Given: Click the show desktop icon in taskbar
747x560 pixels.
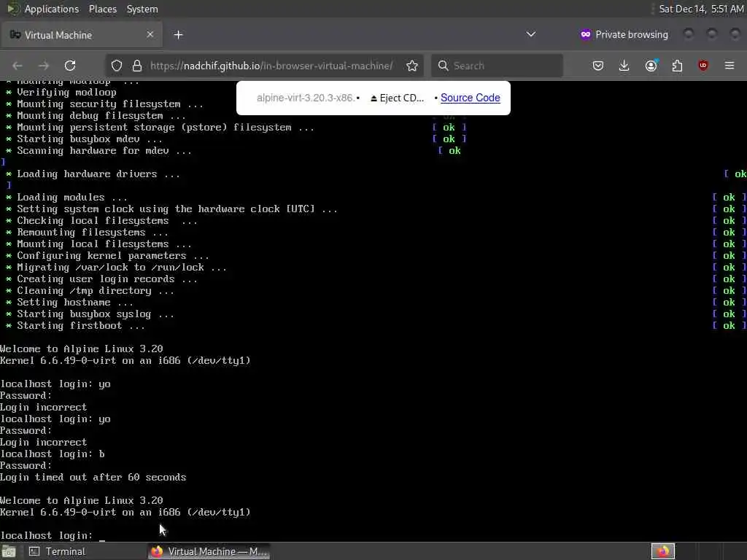Looking at the screenshot, I should (9, 551).
